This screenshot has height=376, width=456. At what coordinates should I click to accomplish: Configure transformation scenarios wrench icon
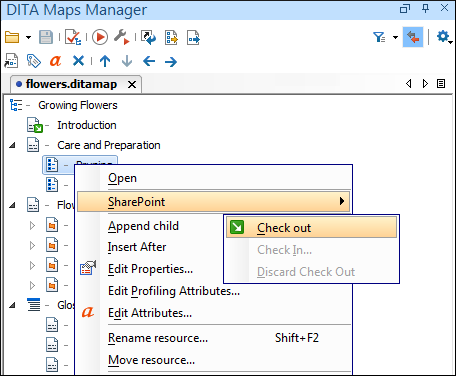[x=121, y=37]
